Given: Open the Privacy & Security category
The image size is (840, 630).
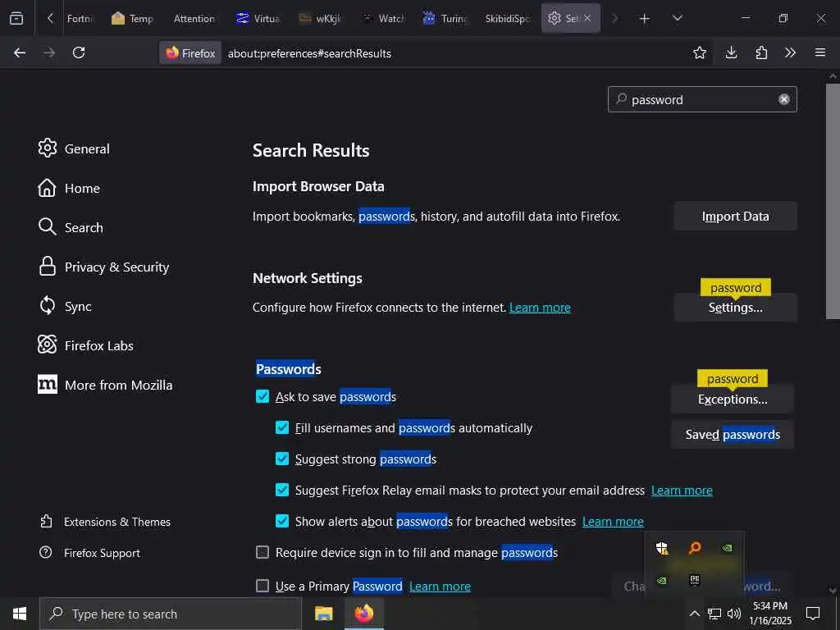Looking at the screenshot, I should pyautogui.click(x=103, y=267).
